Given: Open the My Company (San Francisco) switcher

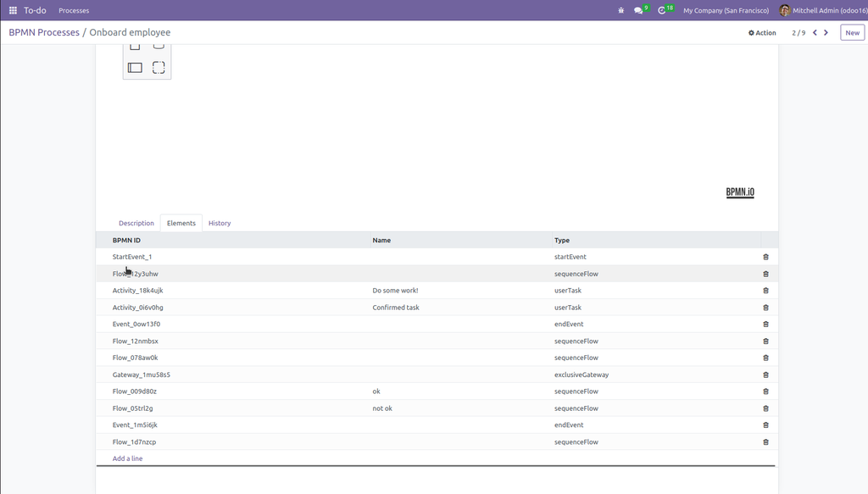Looking at the screenshot, I should 726,10.
